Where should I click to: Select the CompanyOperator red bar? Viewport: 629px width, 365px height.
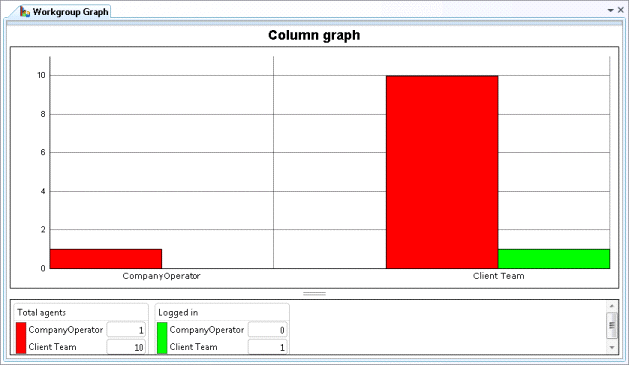tap(106, 259)
